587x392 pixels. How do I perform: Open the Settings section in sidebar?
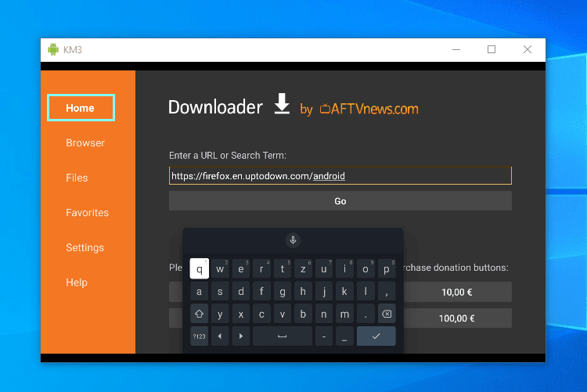[x=85, y=247]
